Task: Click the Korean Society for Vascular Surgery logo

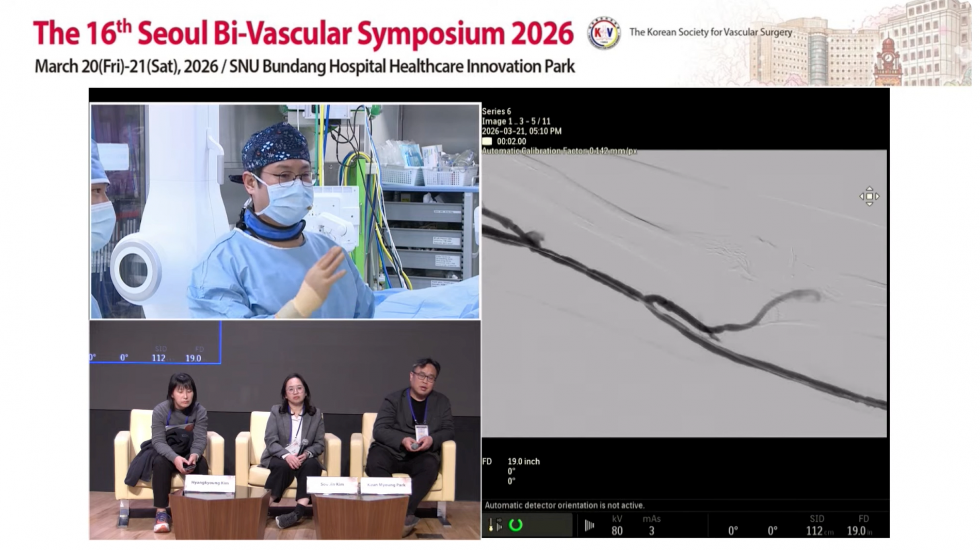Action: [x=604, y=33]
